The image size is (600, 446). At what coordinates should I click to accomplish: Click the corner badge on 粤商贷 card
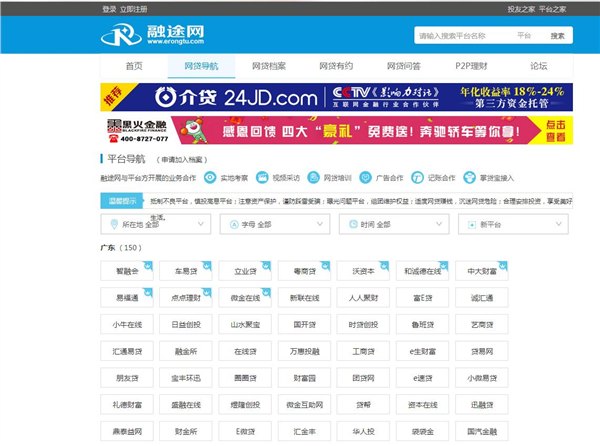tap(326, 265)
